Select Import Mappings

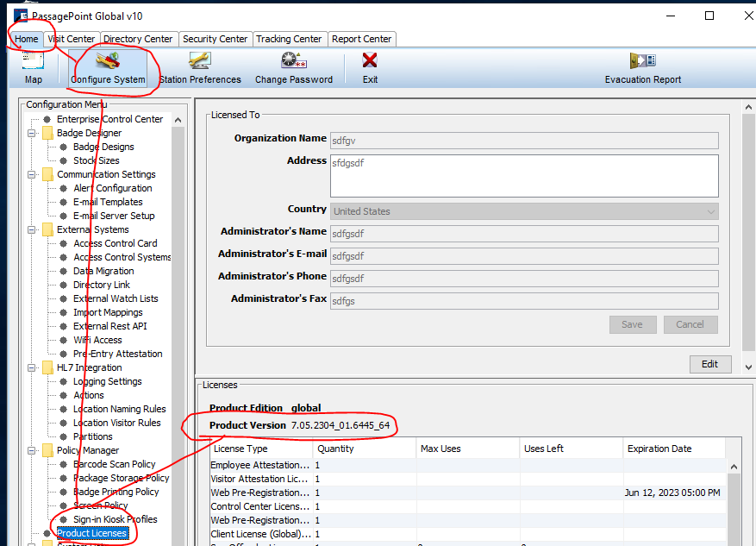(108, 312)
